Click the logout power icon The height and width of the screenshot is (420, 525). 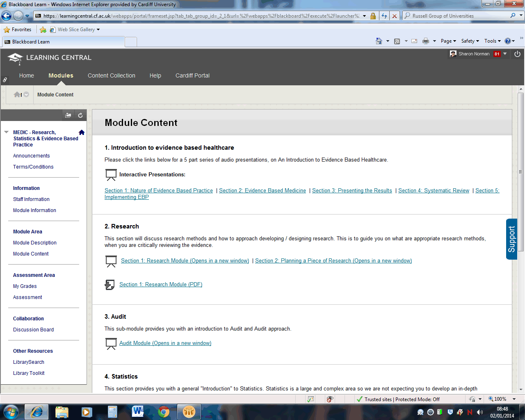click(x=517, y=54)
